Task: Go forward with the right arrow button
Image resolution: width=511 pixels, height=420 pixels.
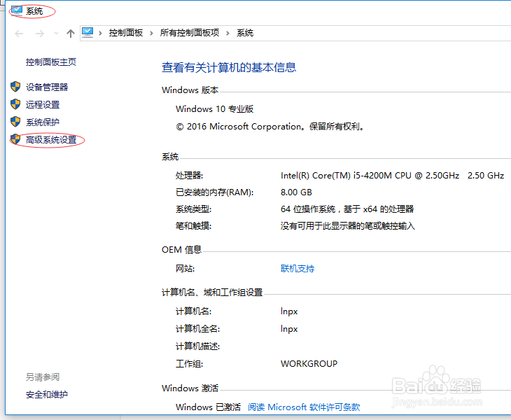Action: (40, 33)
